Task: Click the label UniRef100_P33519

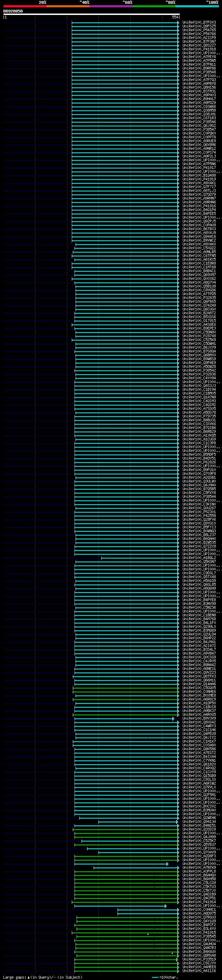Action: [199, 959]
